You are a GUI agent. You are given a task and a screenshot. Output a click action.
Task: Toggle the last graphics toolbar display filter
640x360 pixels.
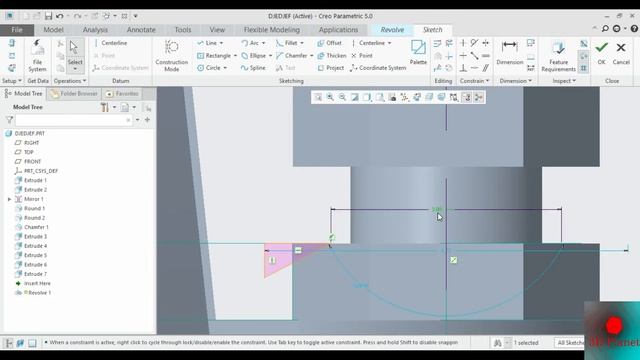pyautogui.click(x=479, y=97)
